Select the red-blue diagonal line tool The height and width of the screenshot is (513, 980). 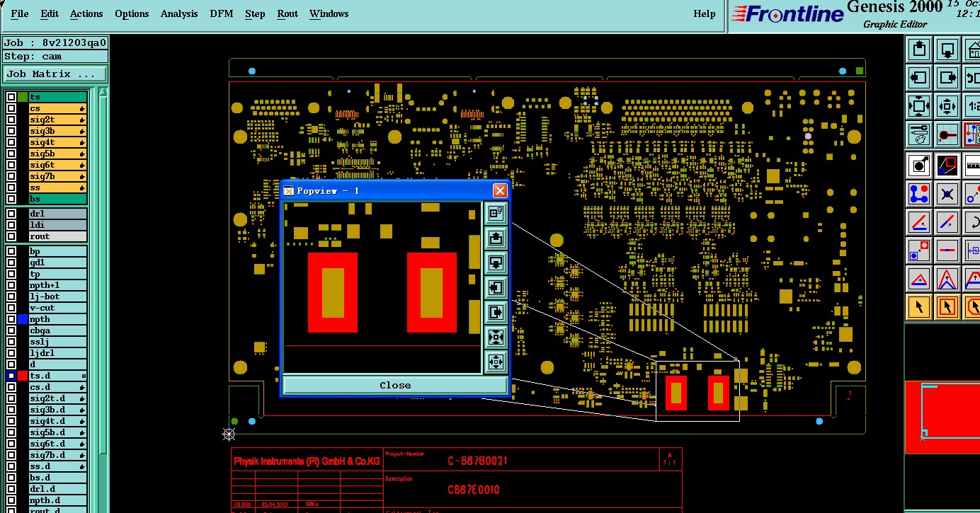click(947, 221)
